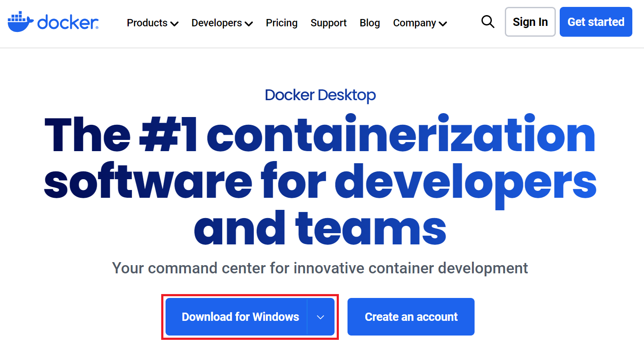Open the search magnifier icon
The image size is (644, 361).
pos(488,22)
